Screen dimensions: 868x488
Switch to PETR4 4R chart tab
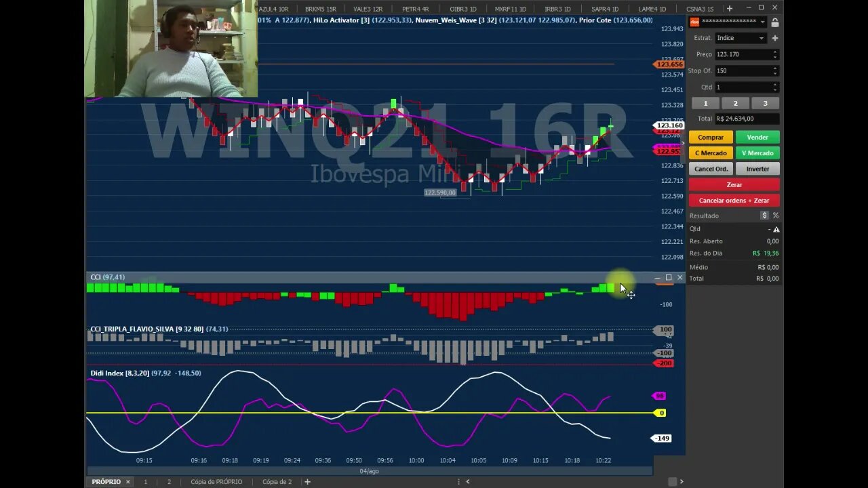coord(415,9)
